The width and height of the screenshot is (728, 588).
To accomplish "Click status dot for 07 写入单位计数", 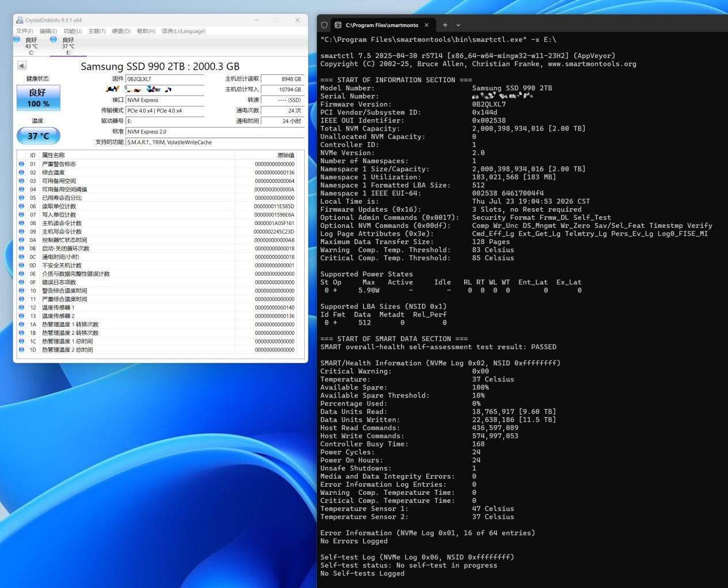I will coord(22,215).
